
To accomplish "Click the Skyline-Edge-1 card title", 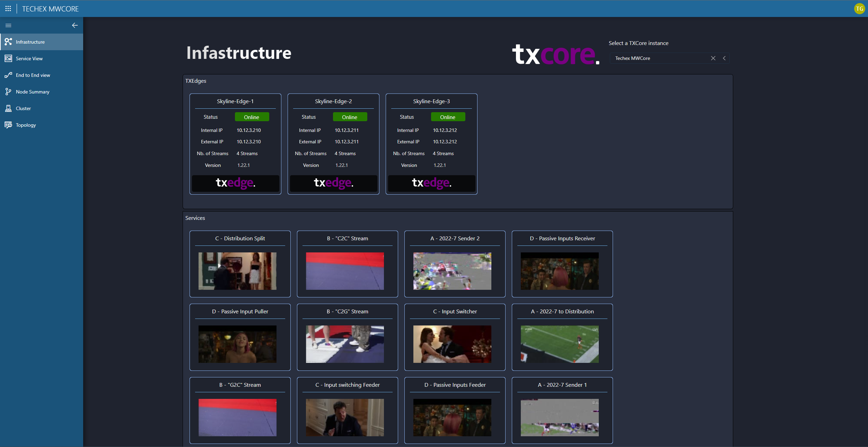I will [235, 101].
